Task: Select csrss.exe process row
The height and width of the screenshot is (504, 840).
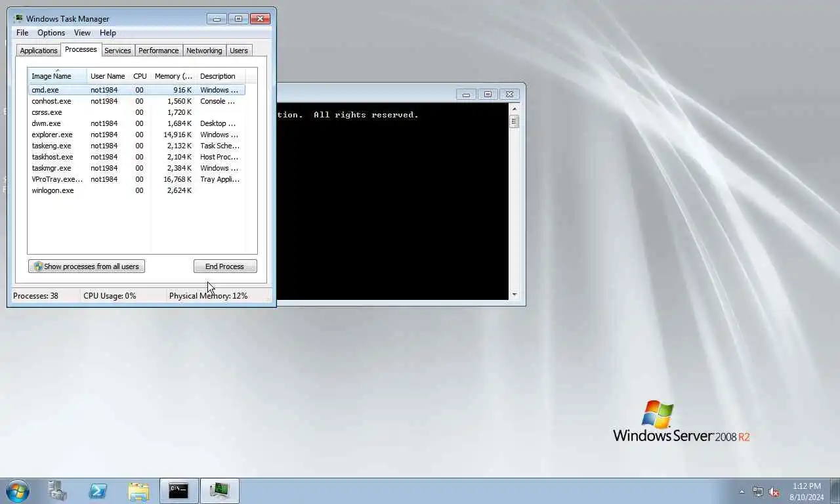Action: [136, 112]
